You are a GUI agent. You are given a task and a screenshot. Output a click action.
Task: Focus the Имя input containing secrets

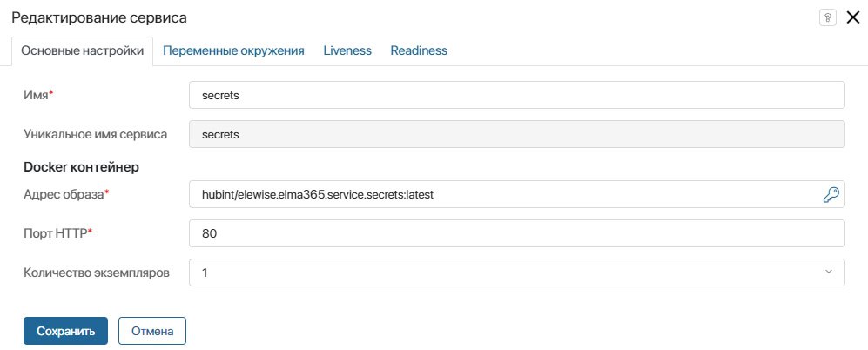(x=517, y=95)
